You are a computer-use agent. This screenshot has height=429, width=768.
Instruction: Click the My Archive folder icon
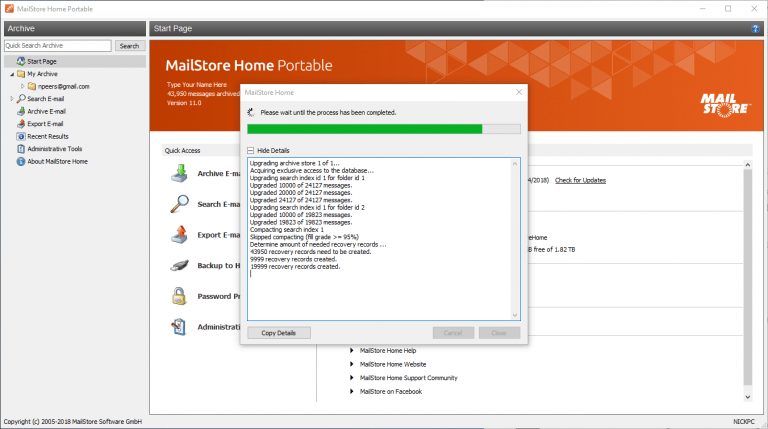pos(21,74)
